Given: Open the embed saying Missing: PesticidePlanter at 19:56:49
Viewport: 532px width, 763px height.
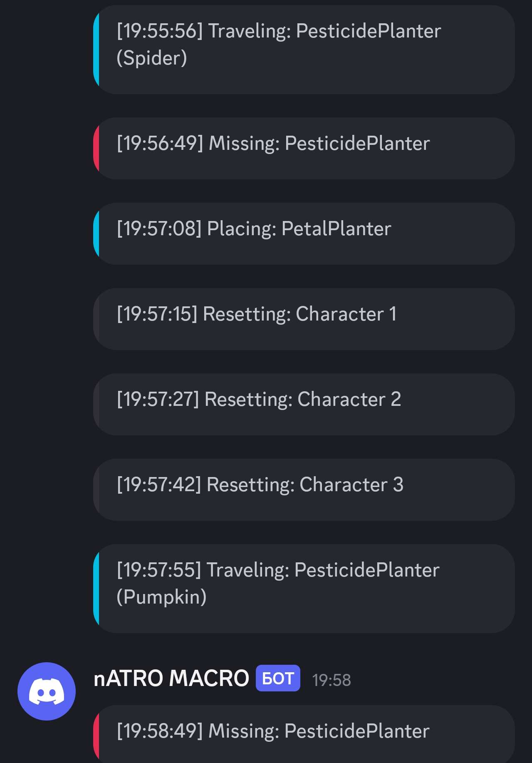Looking at the screenshot, I should (304, 149).
